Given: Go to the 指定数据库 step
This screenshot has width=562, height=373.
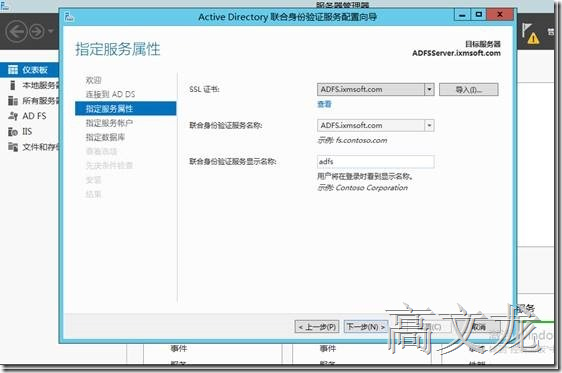Looking at the screenshot, I should [x=105, y=137].
